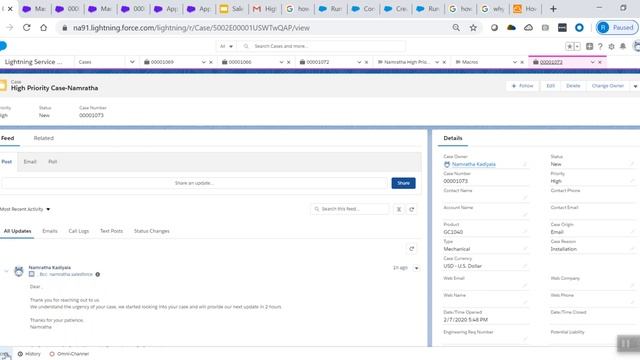
Task: Close the 00001066 workspace tab
Action: [x=289, y=62]
